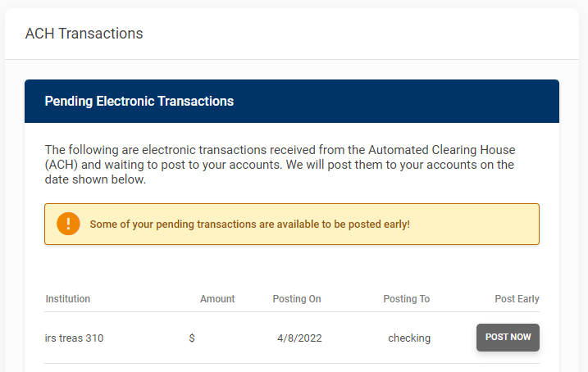Click the Institution column header

click(x=68, y=299)
